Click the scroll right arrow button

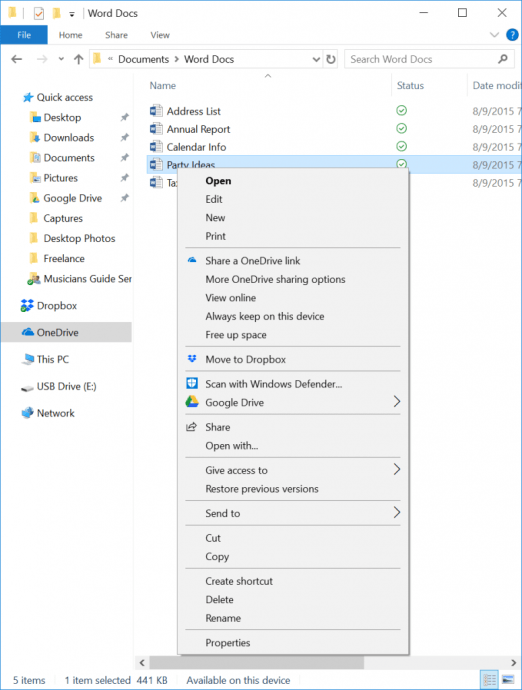(513, 662)
